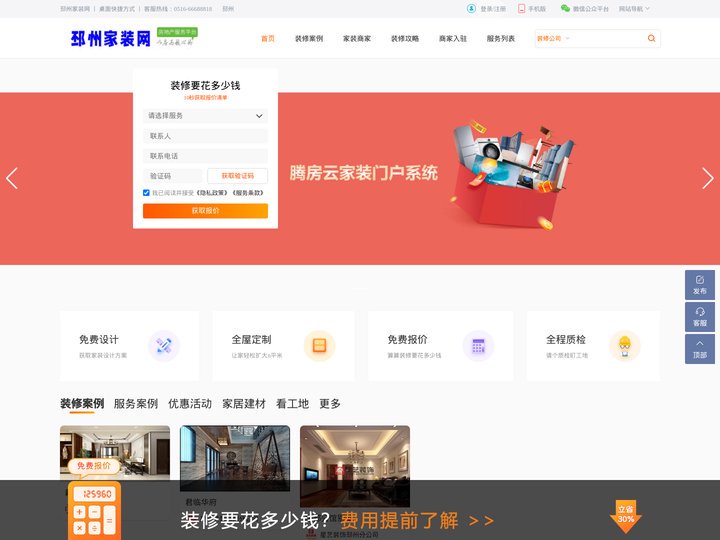Select the 装修案例 content tab

pyautogui.click(x=82, y=404)
